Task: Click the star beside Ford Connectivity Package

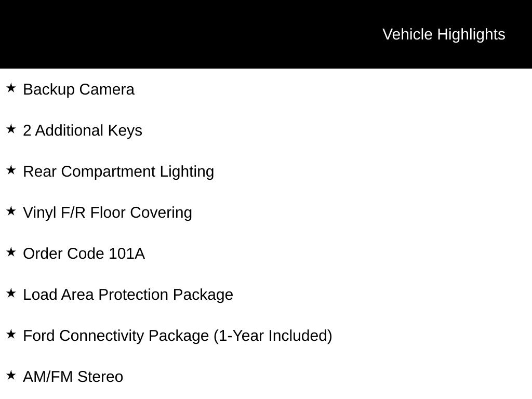Action: click(x=11, y=334)
